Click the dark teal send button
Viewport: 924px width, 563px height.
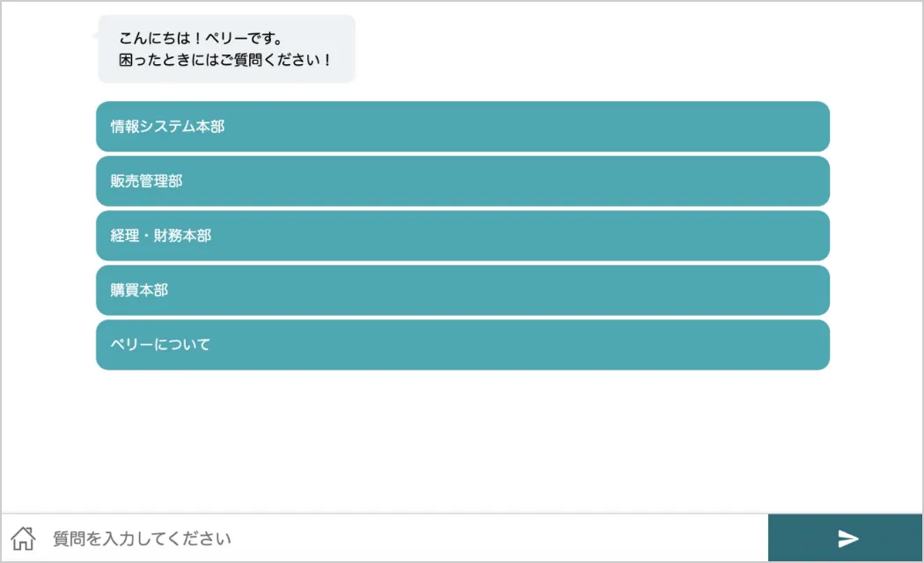845,537
